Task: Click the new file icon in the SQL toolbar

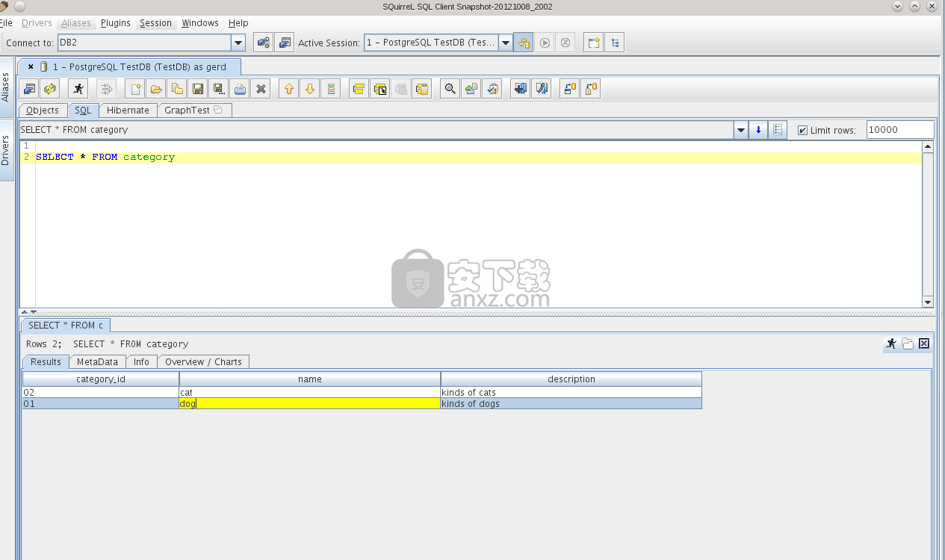Action: click(135, 89)
